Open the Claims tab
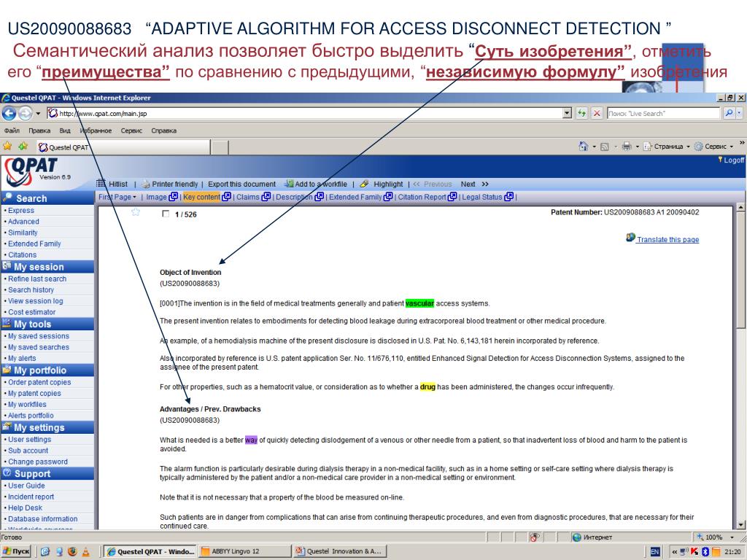Screen dimensions: 747x560 248,197
